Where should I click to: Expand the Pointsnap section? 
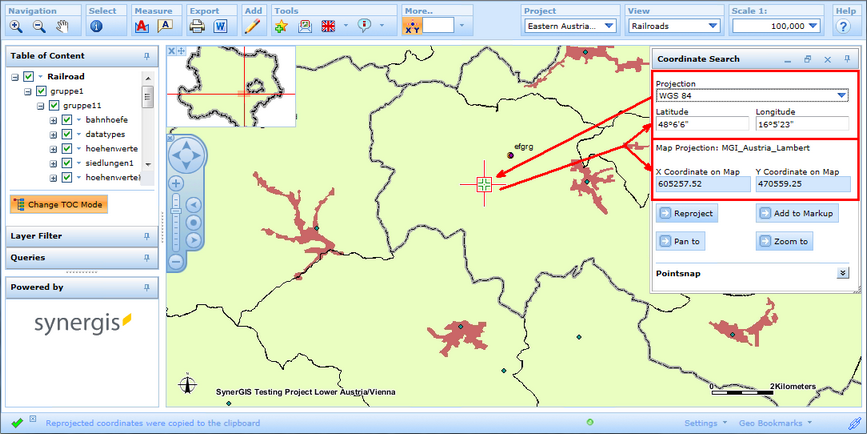843,273
